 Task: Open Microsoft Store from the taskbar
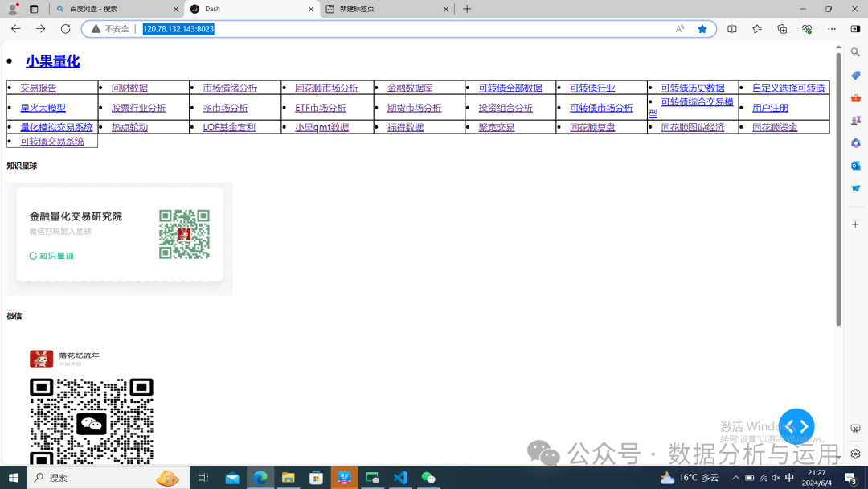coord(316,478)
